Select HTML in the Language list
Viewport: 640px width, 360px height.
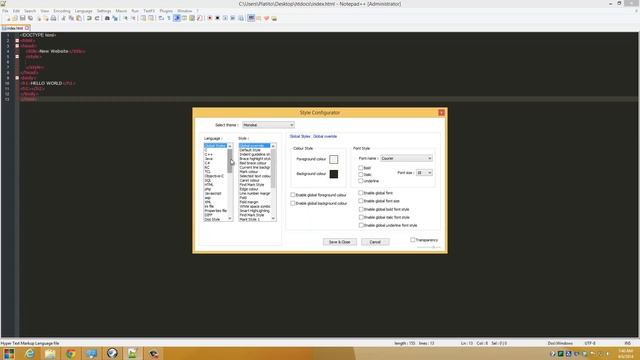point(209,184)
